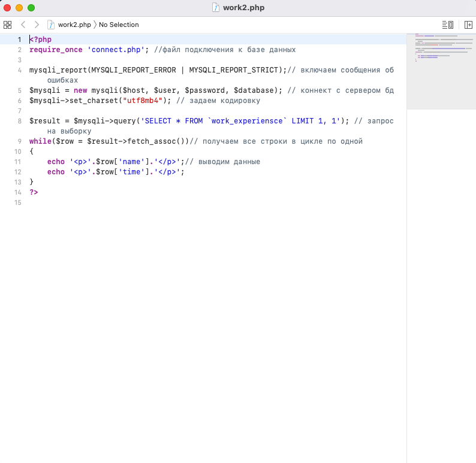Close the window with red button

tap(7, 8)
